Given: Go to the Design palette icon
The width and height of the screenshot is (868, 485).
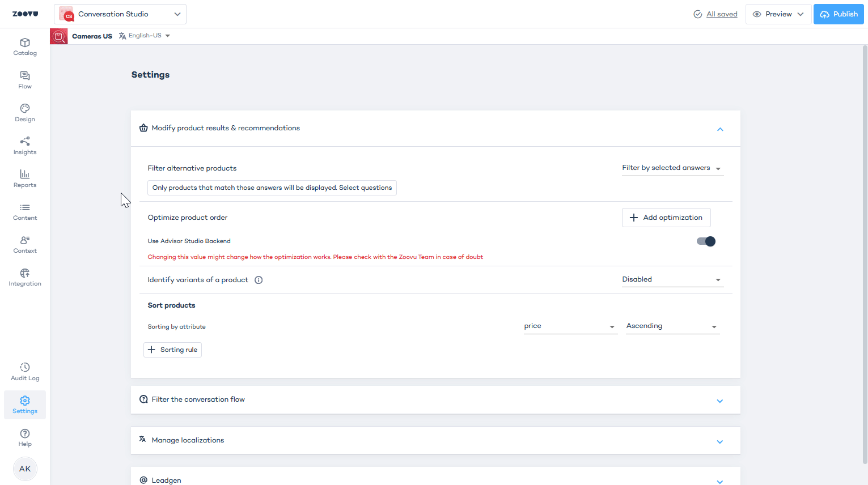Looking at the screenshot, I should coord(25,109).
